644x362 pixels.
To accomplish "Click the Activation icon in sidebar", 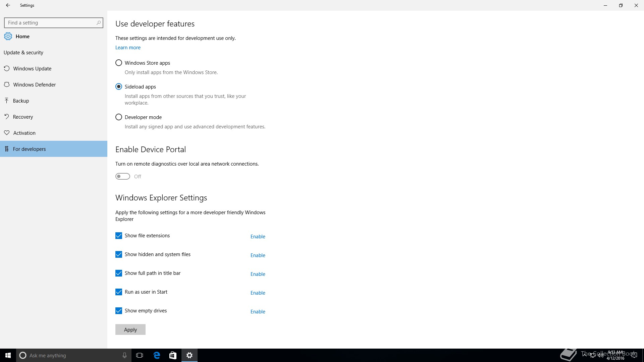I will pos(7,133).
